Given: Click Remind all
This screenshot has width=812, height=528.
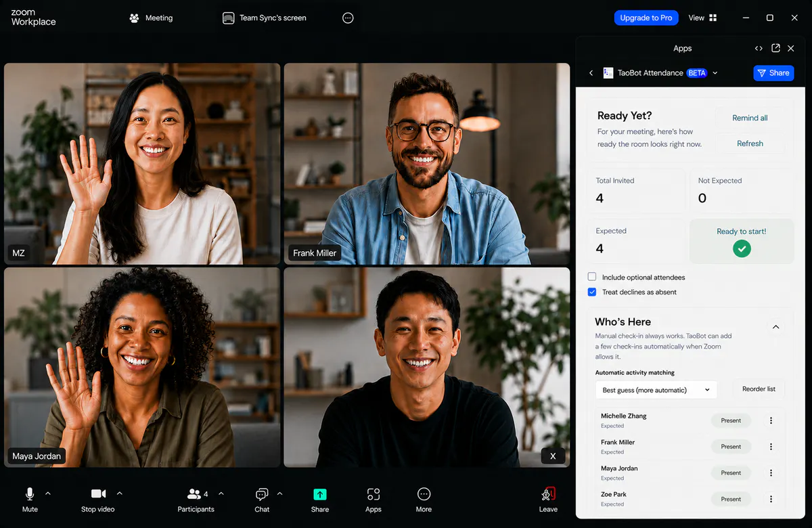Looking at the screenshot, I should (x=750, y=118).
